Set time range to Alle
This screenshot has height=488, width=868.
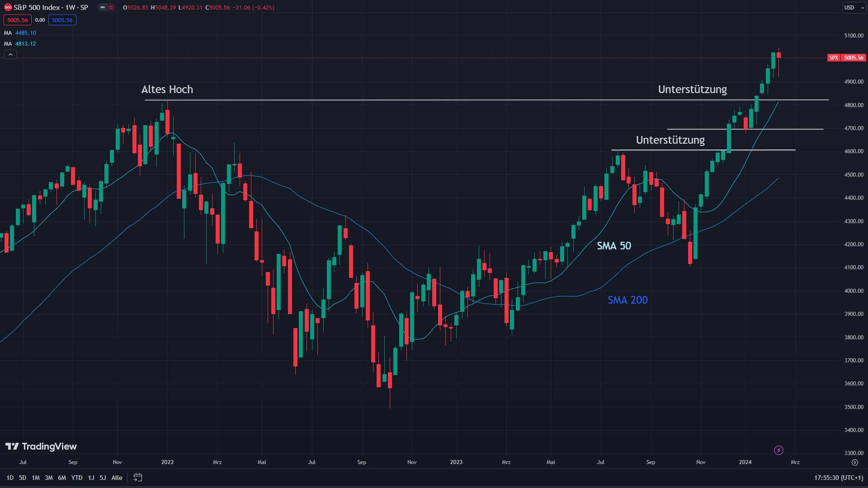tap(117, 478)
